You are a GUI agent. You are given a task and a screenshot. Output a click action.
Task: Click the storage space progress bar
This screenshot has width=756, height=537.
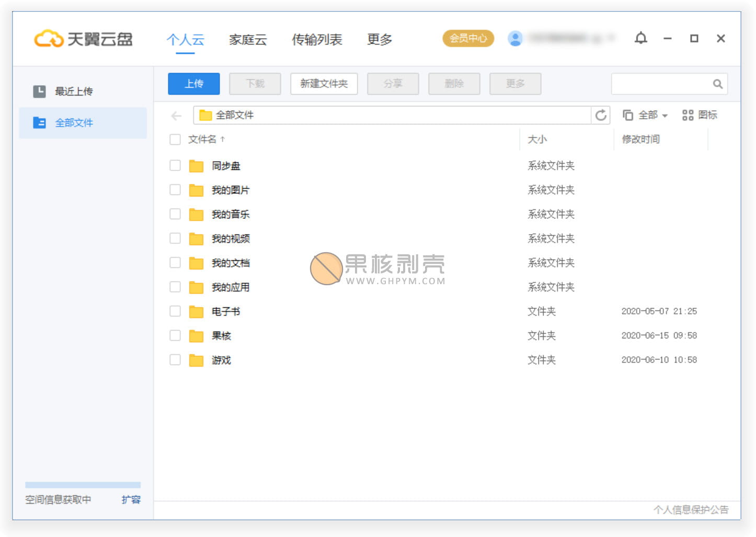(x=83, y=485)
